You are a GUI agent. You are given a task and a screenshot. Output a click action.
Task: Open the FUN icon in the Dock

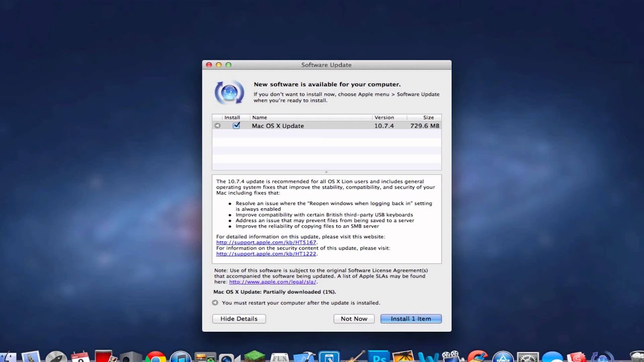(x=280, y=357)
